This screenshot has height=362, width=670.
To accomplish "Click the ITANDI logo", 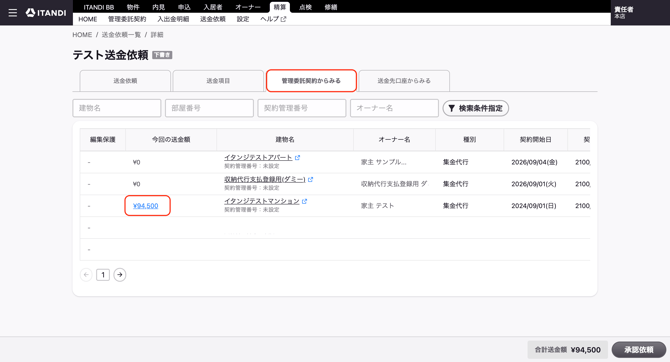I will (46, 13).
